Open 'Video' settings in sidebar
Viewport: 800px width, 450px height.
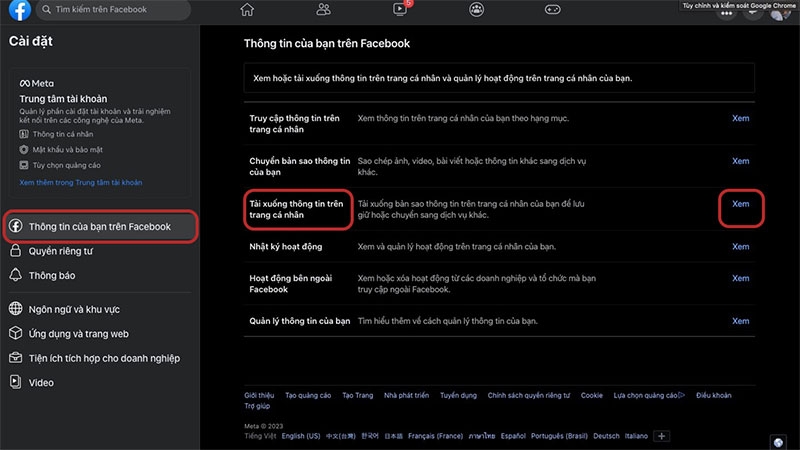(41, 383)
